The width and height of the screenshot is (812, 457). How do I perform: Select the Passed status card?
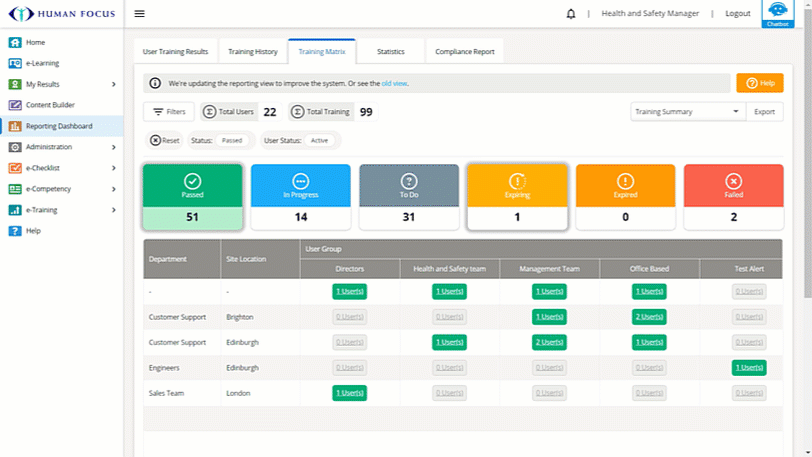(192, 196)
